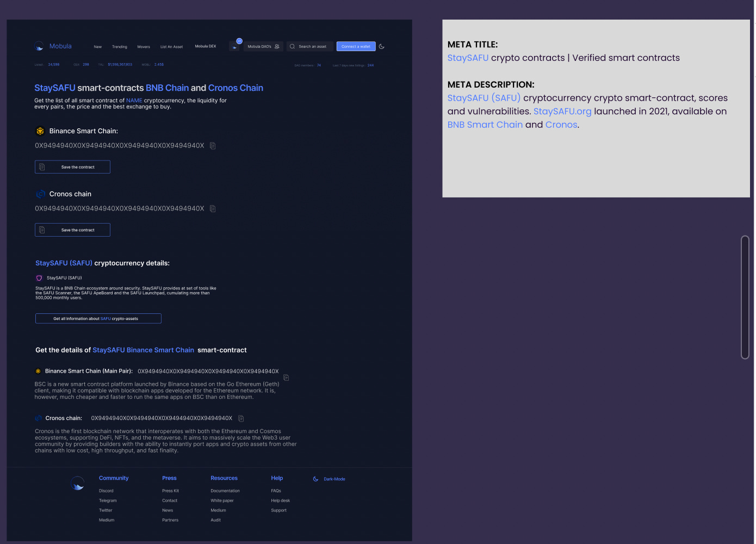Open the FAQs footer link
The image size is (756, 544).
(x=276, y=491)
